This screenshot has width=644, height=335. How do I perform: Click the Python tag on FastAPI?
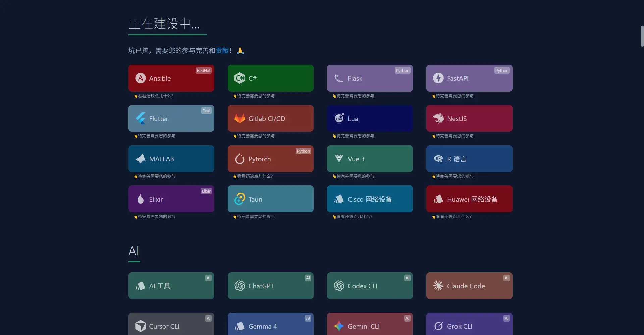[x=502, y=70]
